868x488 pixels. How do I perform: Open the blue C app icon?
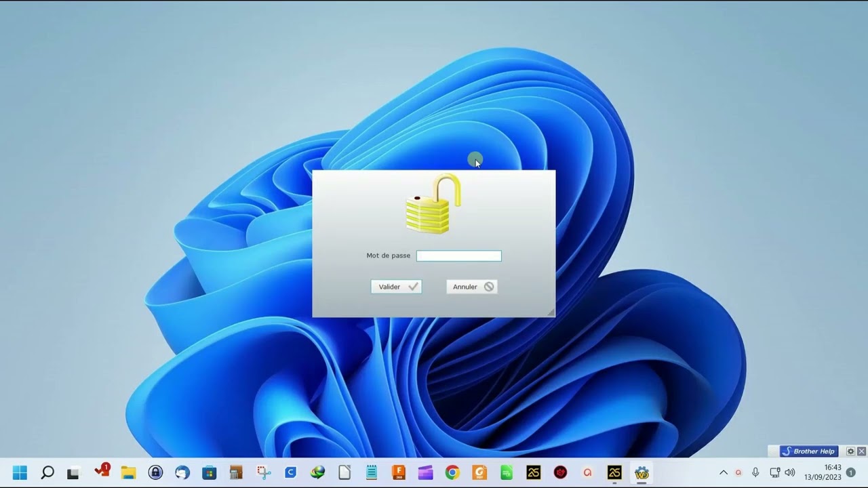coord(290,472)
